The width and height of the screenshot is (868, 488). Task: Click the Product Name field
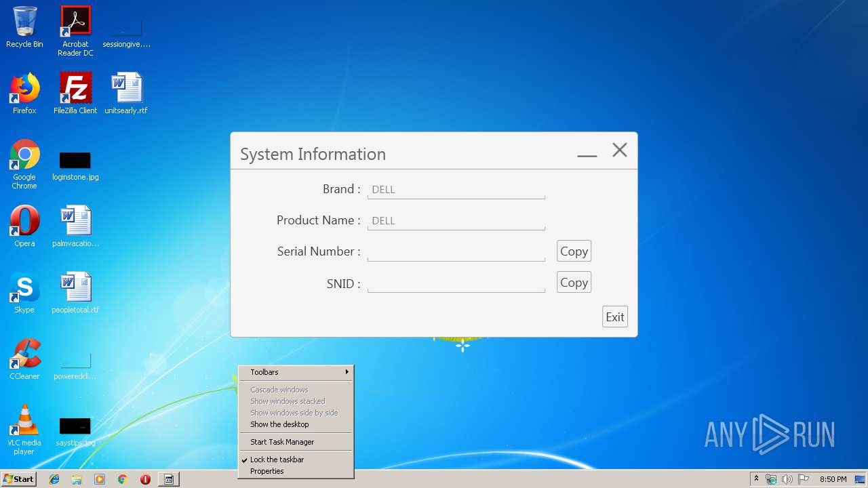456,221
